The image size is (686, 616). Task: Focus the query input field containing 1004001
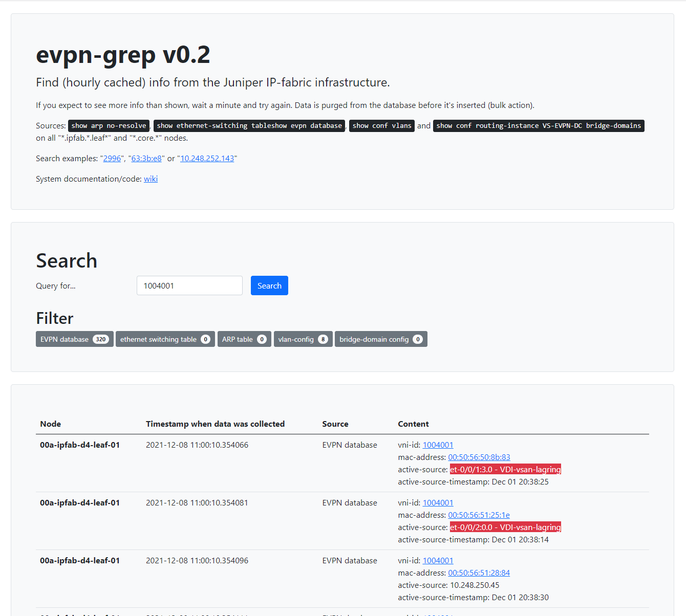189,285
